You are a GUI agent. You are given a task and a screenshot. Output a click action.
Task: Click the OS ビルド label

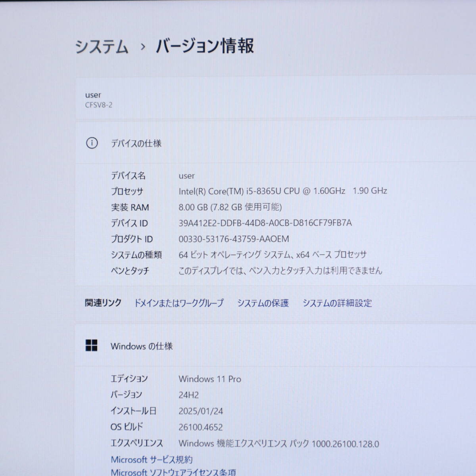[x=127, y=427]
